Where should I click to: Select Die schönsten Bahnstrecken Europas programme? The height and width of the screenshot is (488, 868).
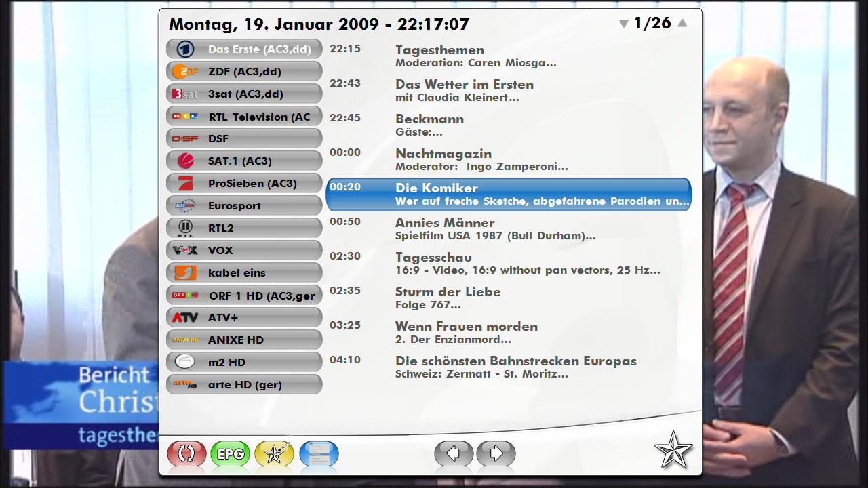point(509,367)
